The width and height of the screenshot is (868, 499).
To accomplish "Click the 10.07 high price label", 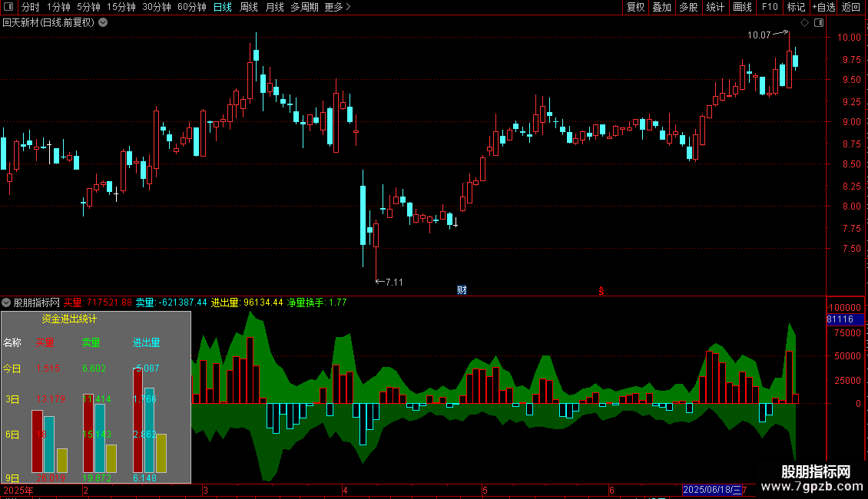I will tap(759, 35).
